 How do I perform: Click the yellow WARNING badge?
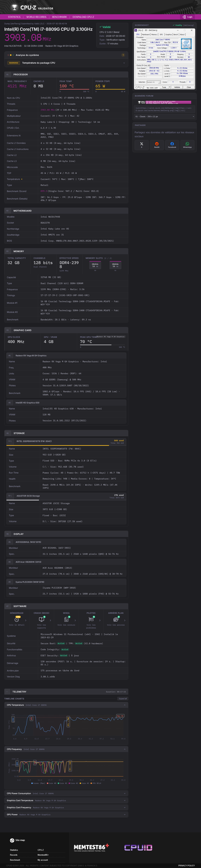[x=14, y=63]
